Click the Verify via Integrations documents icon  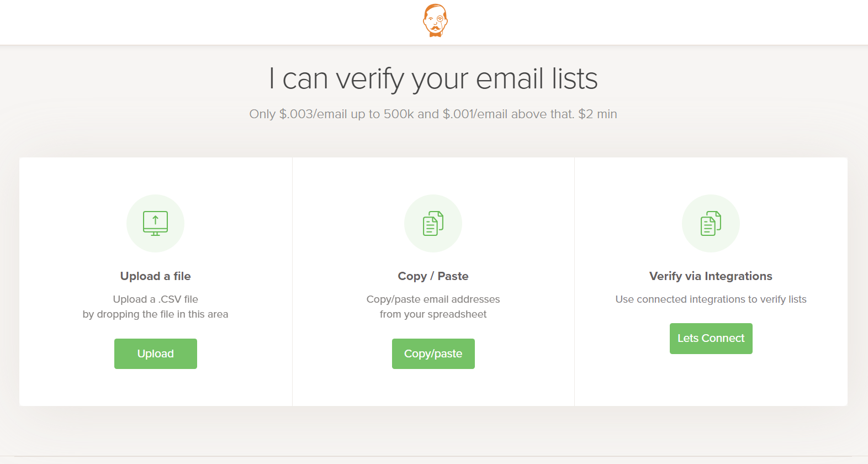coord(711,223)
